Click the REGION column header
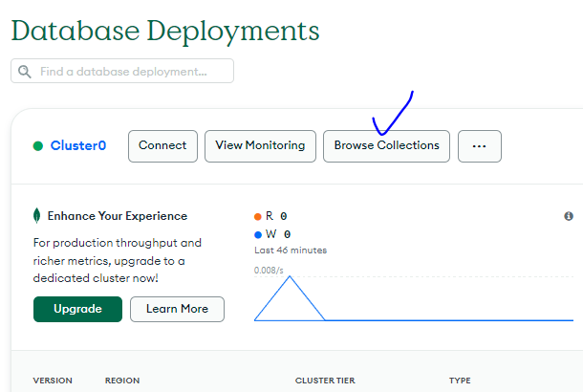The width and height of the screenshot is (583, 392). coord(122,381)
